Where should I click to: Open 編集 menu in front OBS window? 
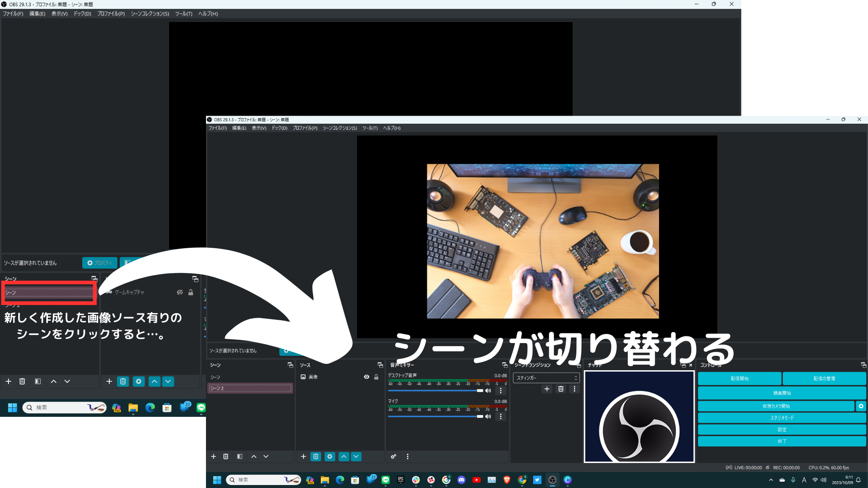239,128
